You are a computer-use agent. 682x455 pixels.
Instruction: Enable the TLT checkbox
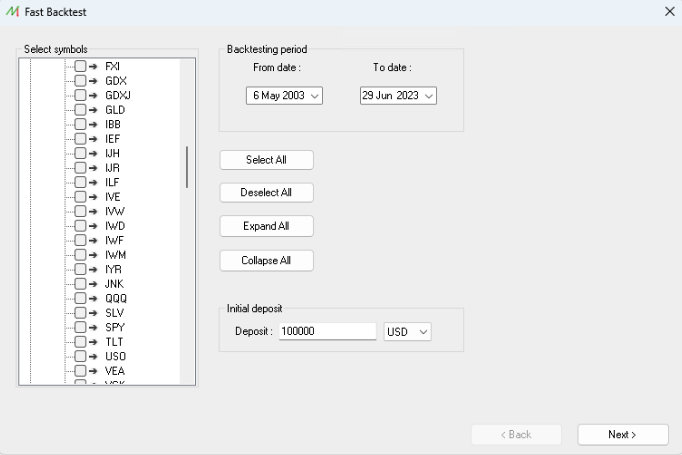point(80,341)
